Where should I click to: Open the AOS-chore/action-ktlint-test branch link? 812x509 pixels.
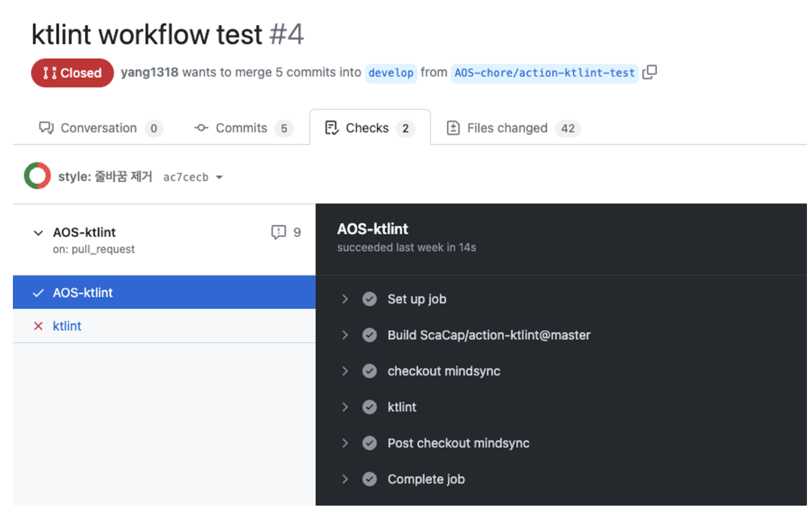(545, 73)
